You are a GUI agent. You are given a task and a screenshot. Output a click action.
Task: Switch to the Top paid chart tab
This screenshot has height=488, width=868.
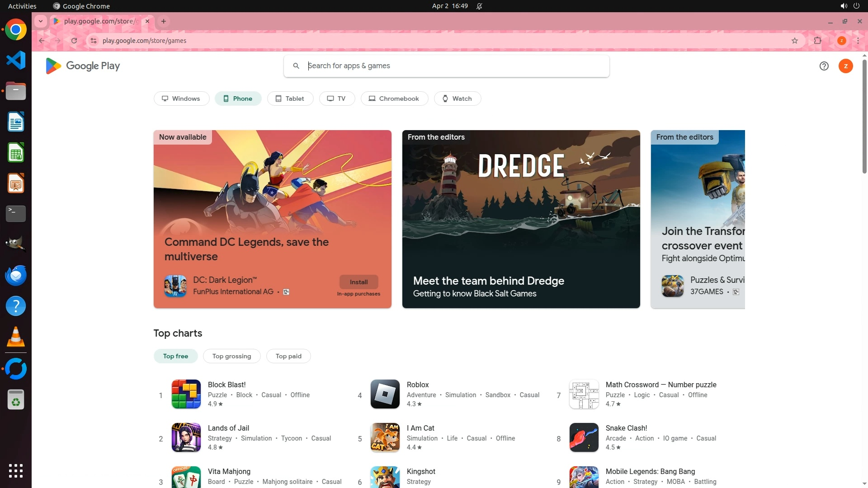pos(288,356)
